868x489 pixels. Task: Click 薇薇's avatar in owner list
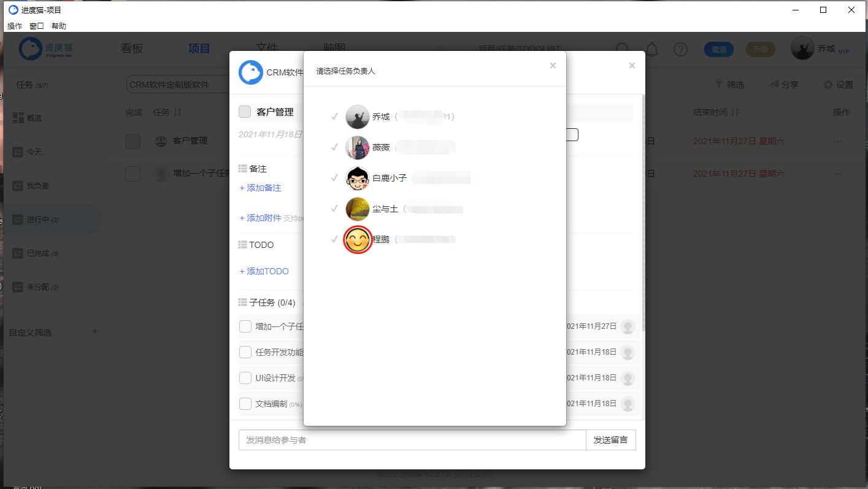358,147
